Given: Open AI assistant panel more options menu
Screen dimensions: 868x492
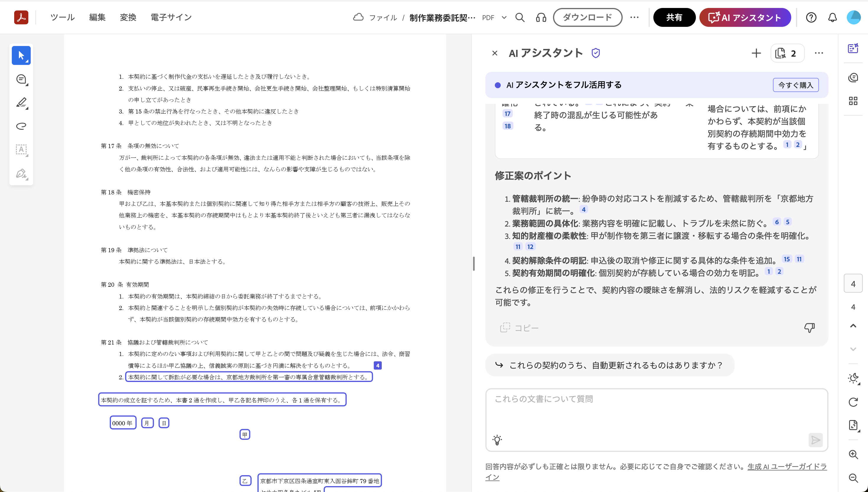Looking at the screenshot, I should click(819, 53).
